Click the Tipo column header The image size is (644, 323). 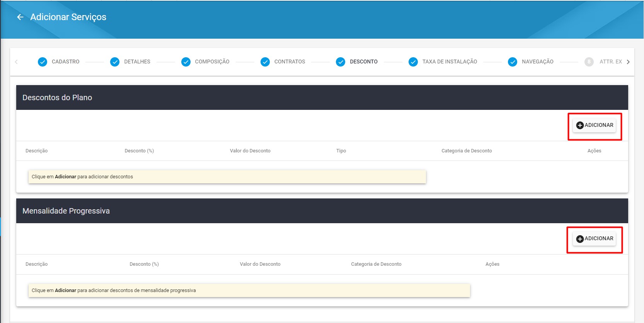click(x=341, y=151)
